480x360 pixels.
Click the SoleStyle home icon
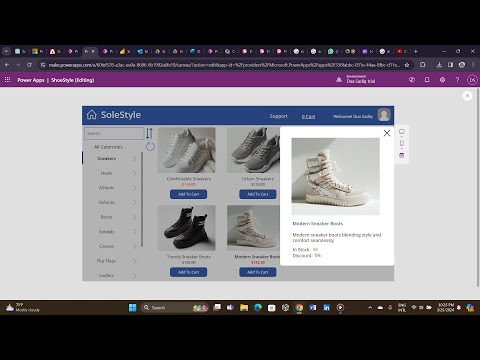92,115
